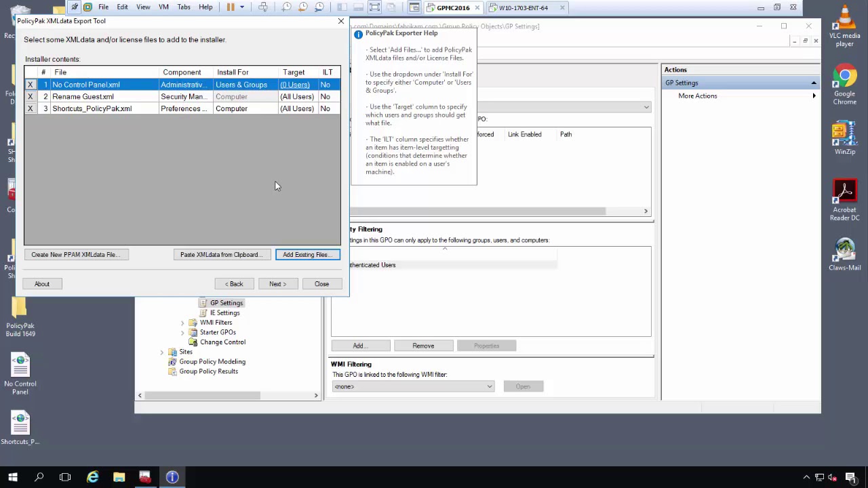
Task: Open the VMware Help menu
Action: click(x=205, y=7)
